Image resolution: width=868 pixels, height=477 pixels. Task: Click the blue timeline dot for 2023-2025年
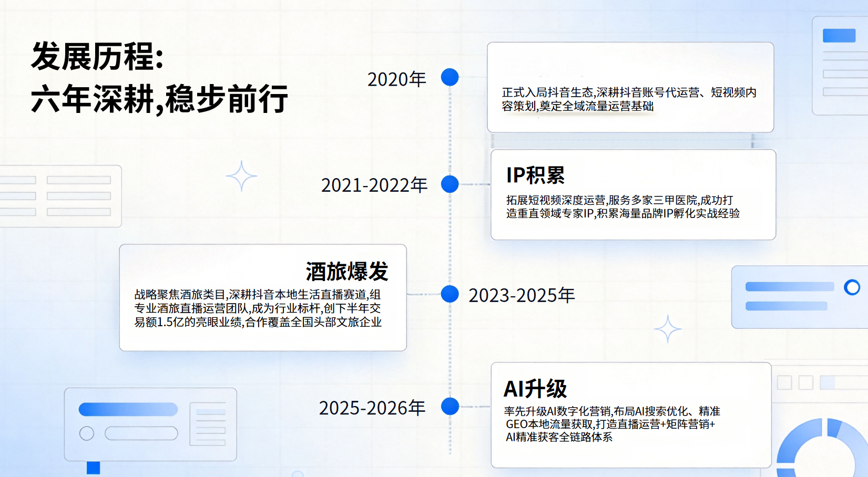pos(450,294)
